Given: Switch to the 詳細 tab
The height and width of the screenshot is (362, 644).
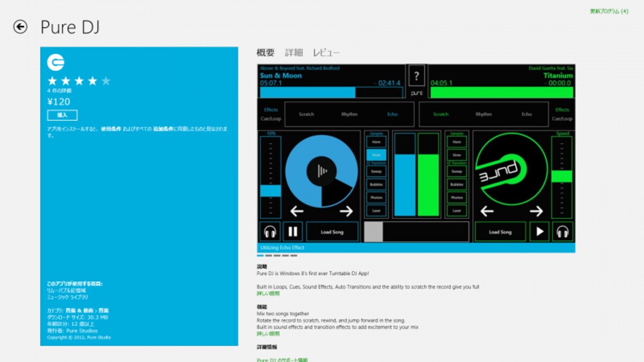Looking at the screenshot, I should [x=294, y=53].
